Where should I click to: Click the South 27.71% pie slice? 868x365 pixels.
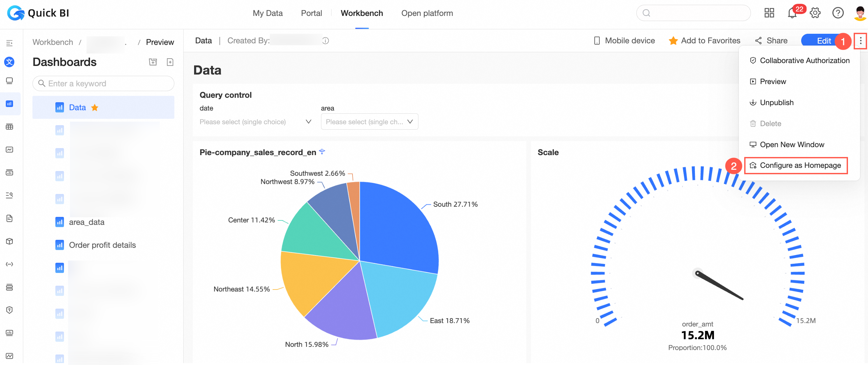coord(398,229)
